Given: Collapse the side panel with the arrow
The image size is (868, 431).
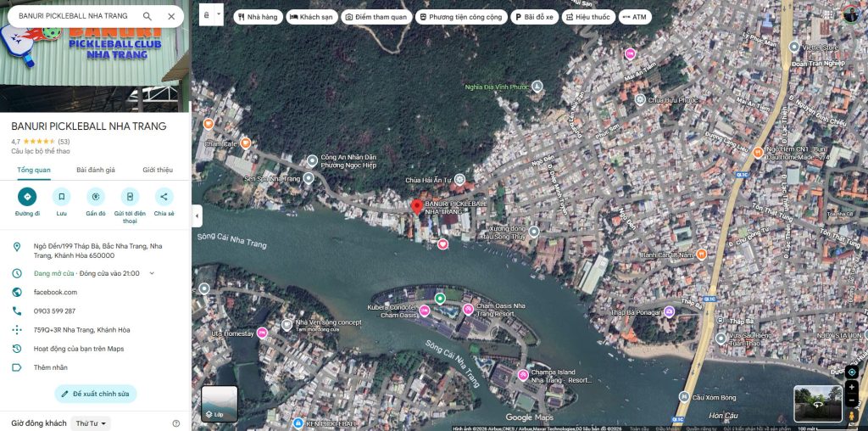Looking at the screenshot, I should click(x=197, y=215).
